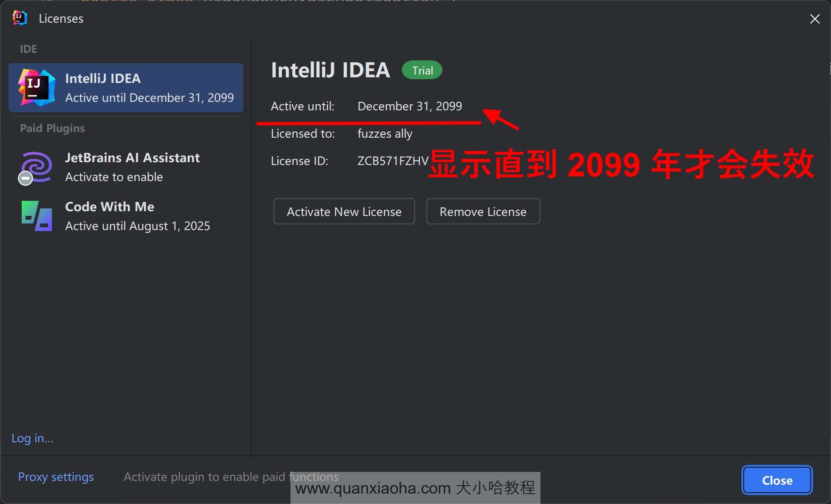The width and height of the screenshot is (831, 504).
Task: Click the 'Paid Plugins' section header
Action: pos(52,128)
